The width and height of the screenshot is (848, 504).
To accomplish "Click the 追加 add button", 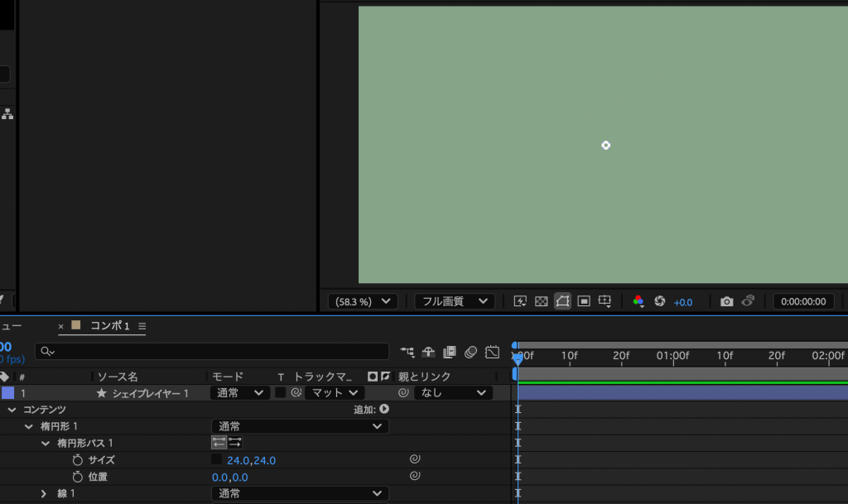I will click(384, 409).
